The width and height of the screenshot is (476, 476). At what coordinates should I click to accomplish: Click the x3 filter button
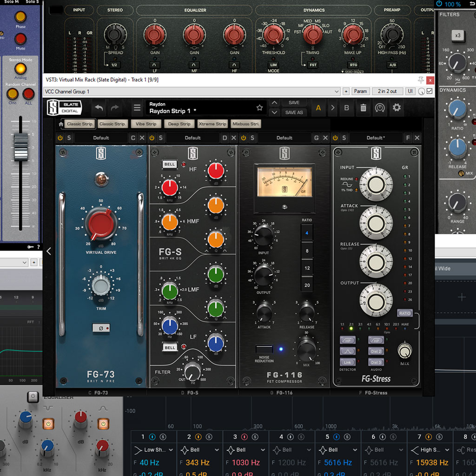pos(457,35)
